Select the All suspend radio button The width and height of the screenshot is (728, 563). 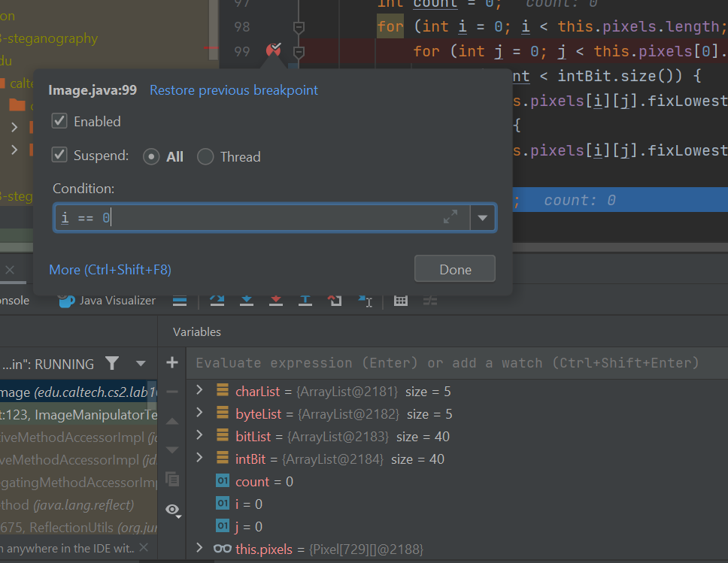[x=151, y=157]
